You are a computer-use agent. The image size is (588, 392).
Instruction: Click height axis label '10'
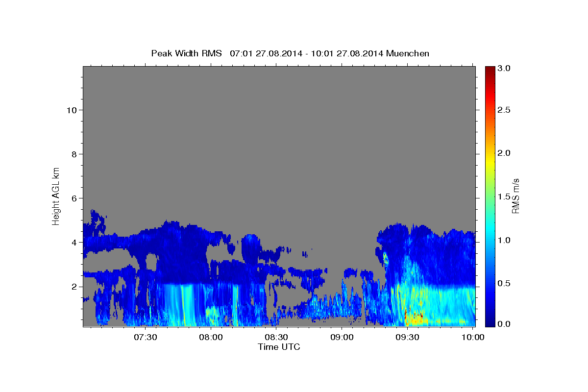73,110
